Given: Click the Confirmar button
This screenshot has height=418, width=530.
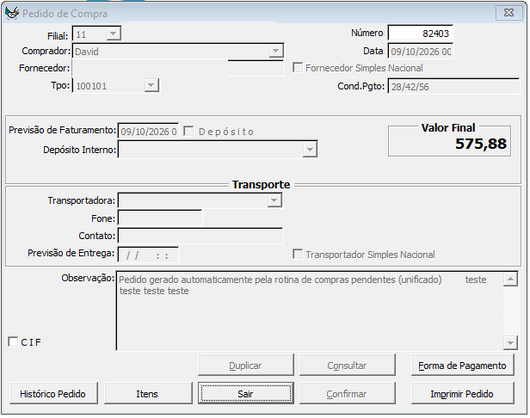Looking at the screenshot, I should tap(347, 393).
